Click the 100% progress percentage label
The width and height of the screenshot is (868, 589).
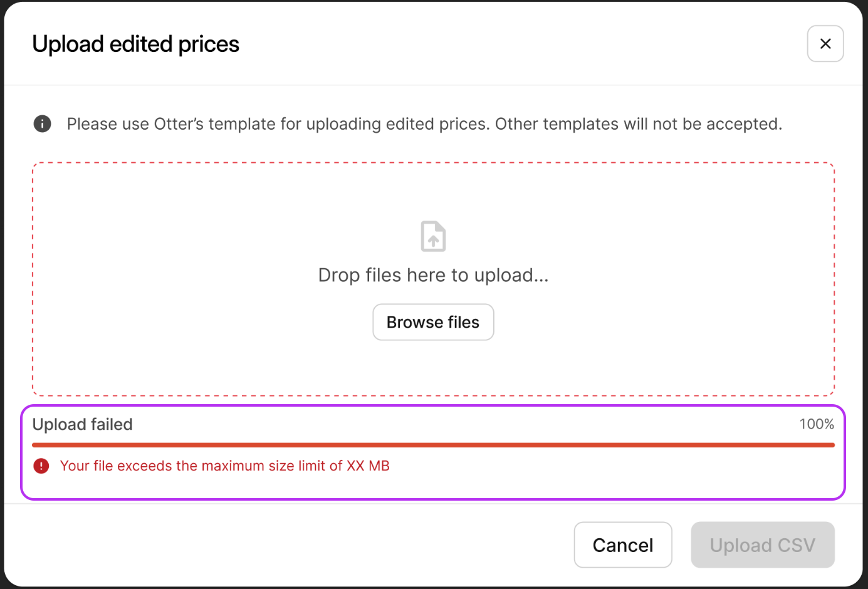816,424
